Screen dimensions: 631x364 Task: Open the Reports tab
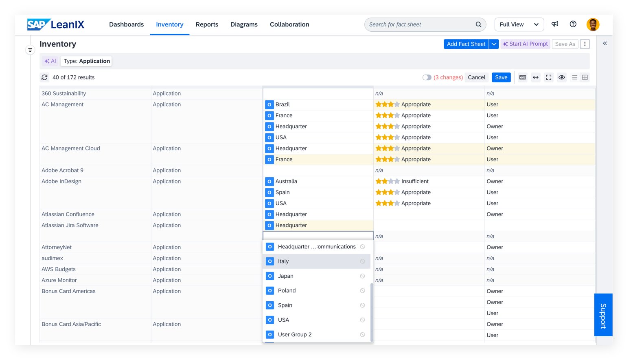[x=207, y=24]
